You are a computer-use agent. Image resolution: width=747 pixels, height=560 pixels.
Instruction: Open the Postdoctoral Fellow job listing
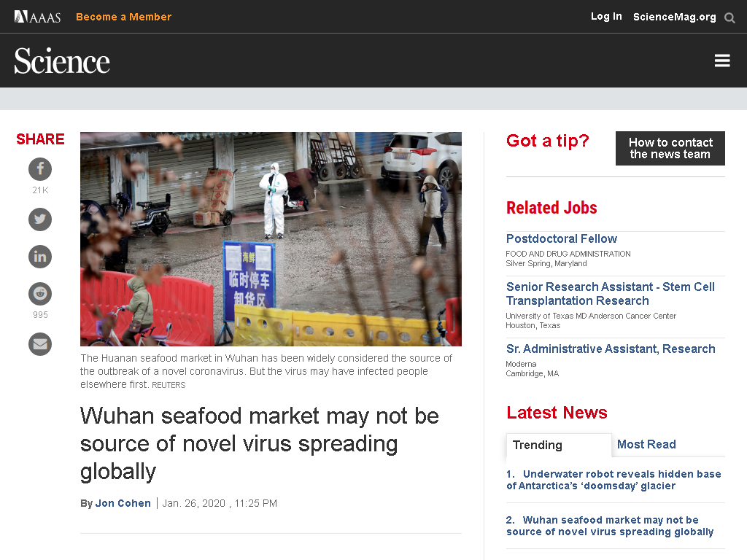tap(561, 238)
